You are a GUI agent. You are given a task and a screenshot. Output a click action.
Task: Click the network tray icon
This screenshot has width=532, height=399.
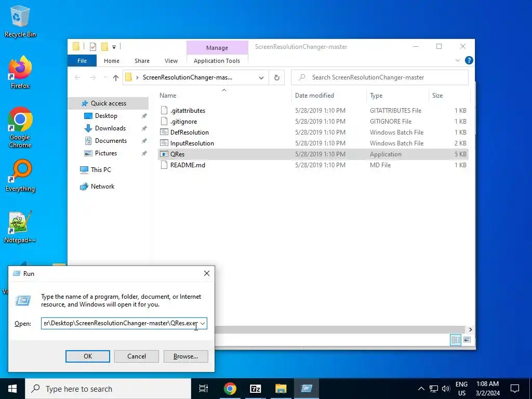[x=434, y=389]
